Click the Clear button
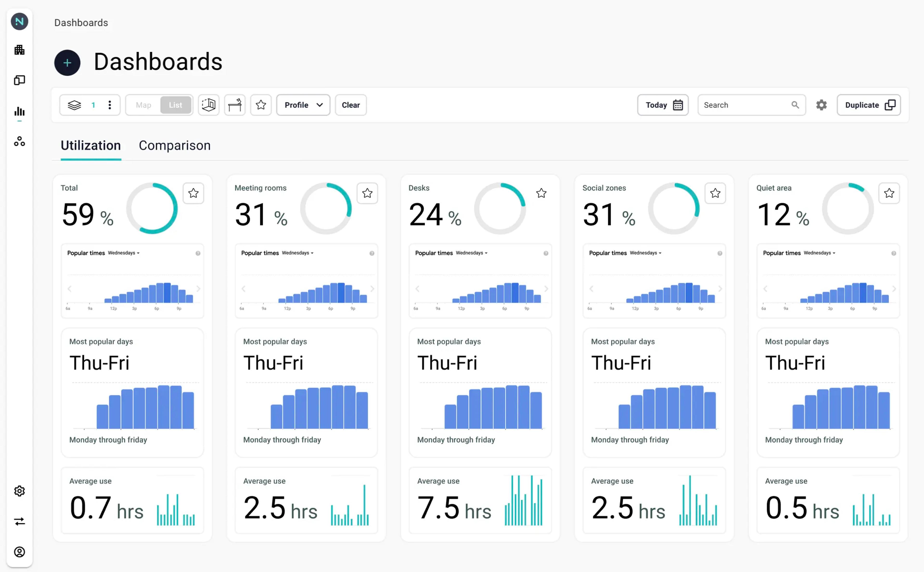This screenshot has height=572, width=924. point(350,105)
